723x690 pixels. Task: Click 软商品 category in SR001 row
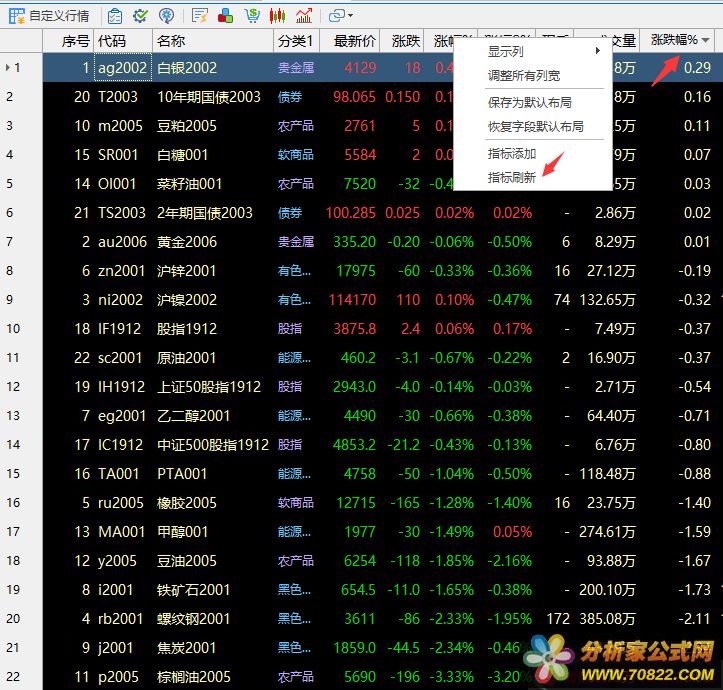click(x=296, y=155)
